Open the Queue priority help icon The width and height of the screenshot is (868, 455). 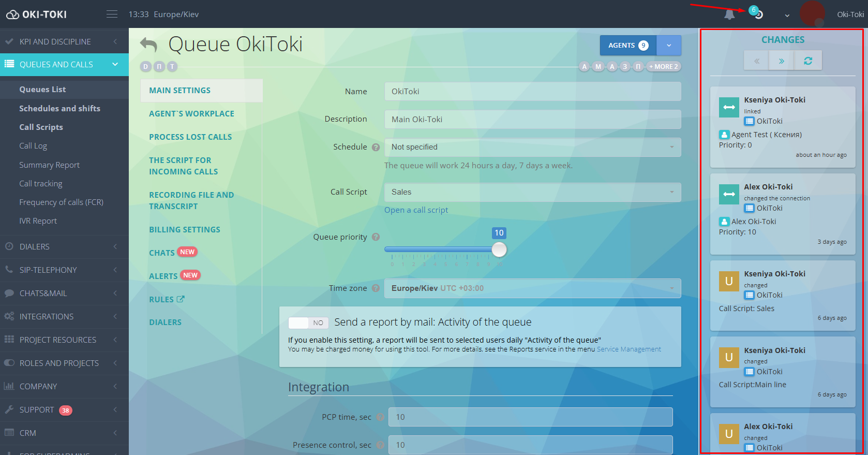click(x=376, y=237)
